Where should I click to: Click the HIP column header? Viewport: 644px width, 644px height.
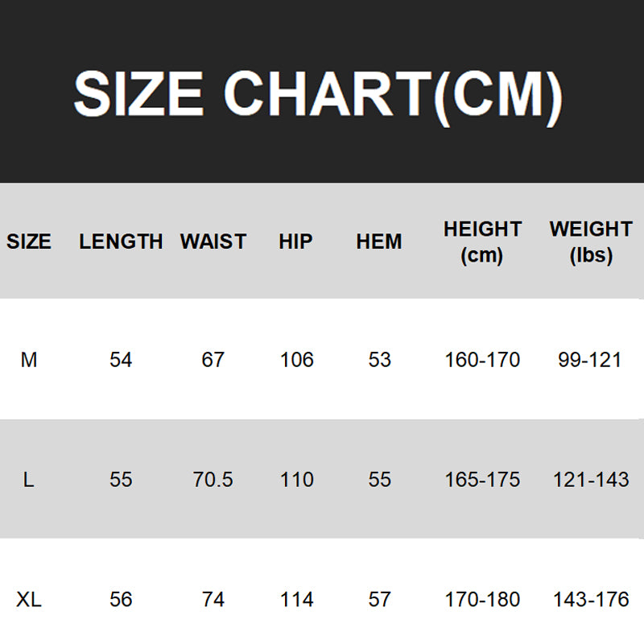coord(295,242)
